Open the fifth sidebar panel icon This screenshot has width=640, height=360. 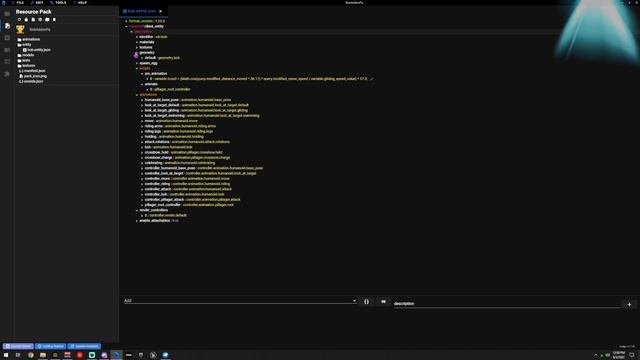click(x=7, y=62)
